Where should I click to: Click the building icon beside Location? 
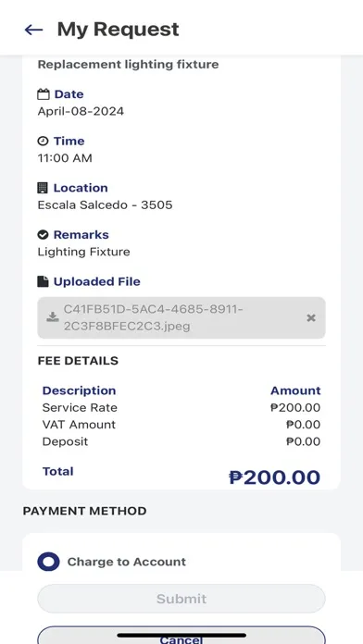[x=43, y=188]
